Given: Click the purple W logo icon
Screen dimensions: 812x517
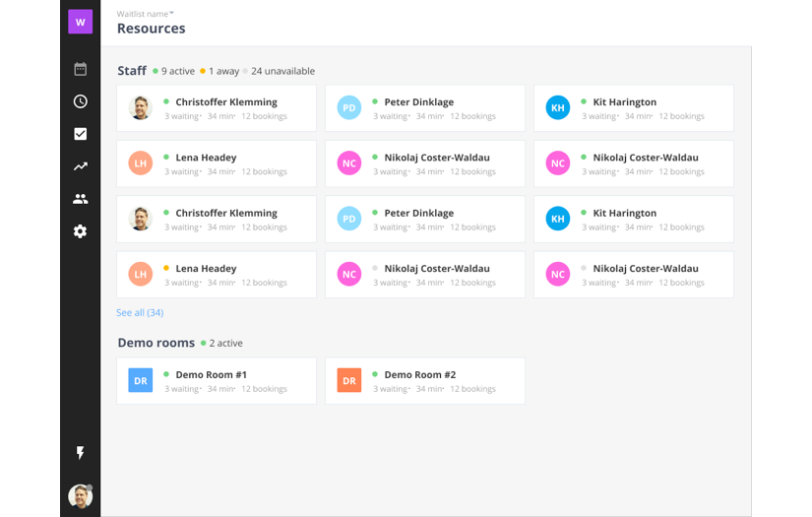Looking at the screenshot, I should pyautogui.click(x=81, y=22).
